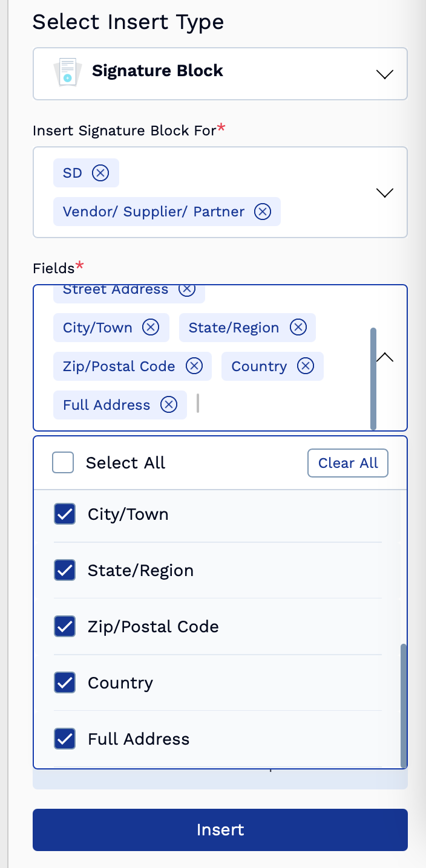
Task: Remove the Vendor/ Supplier/ Partner tag
Action: 263,212
